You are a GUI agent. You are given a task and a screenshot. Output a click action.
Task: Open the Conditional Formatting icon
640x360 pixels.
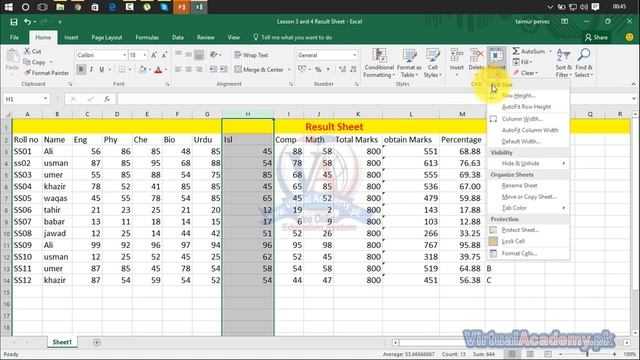click(379, 56)
